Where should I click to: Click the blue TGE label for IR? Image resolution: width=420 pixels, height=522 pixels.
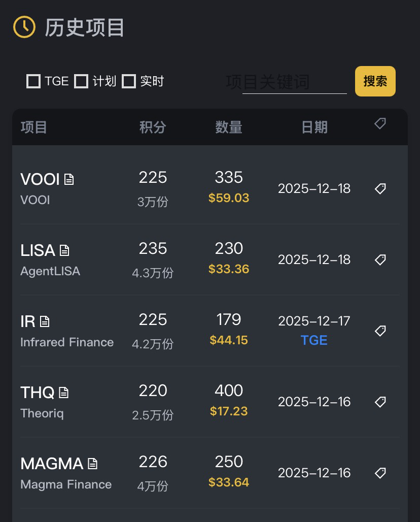pos(314,340)
